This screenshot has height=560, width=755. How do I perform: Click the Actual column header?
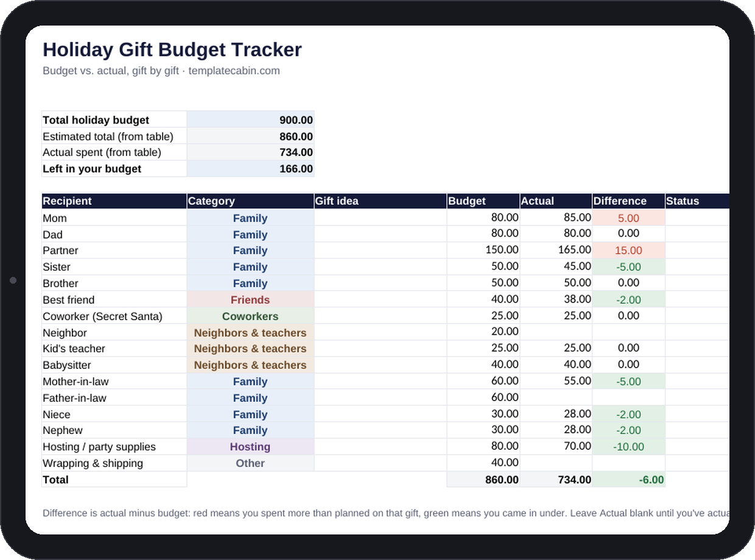[556, 201]
